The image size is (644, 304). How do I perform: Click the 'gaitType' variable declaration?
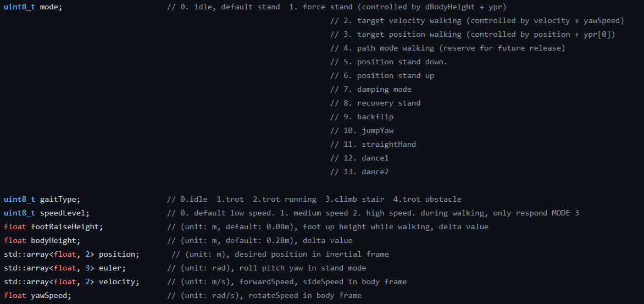(x=60, y=199)
